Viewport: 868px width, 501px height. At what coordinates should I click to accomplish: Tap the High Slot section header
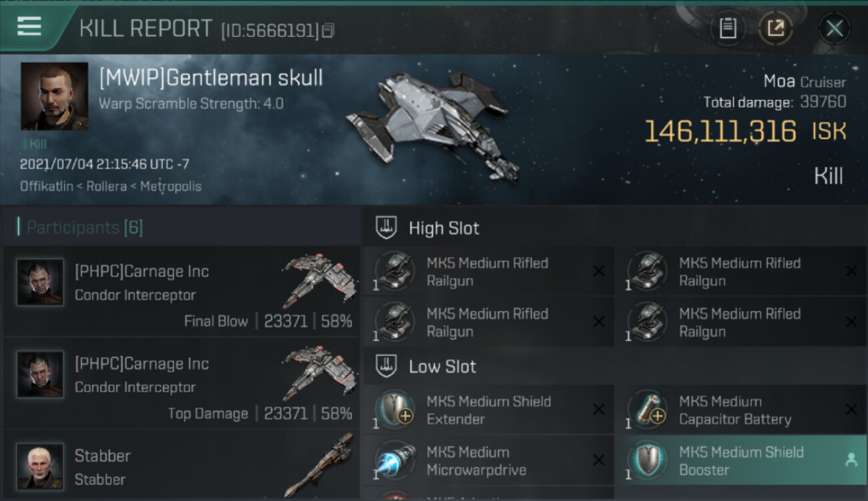pyautogui.click(x=443, y=228)
